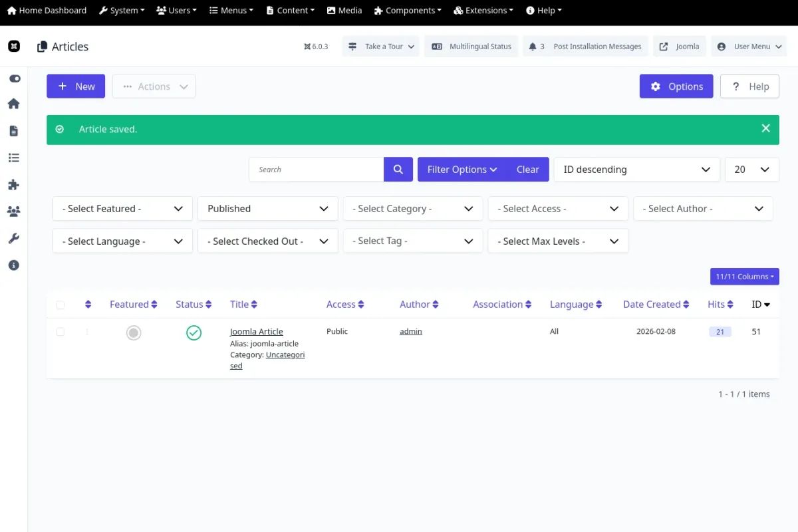Open the ID descending sort dropdown
The width and height of the screenshot is (798, 532).
(636, 170)
